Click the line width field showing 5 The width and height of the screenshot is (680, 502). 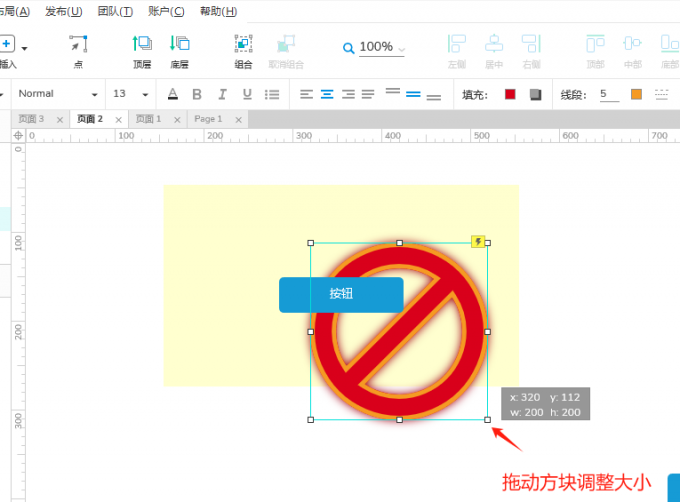coord(608,94)
